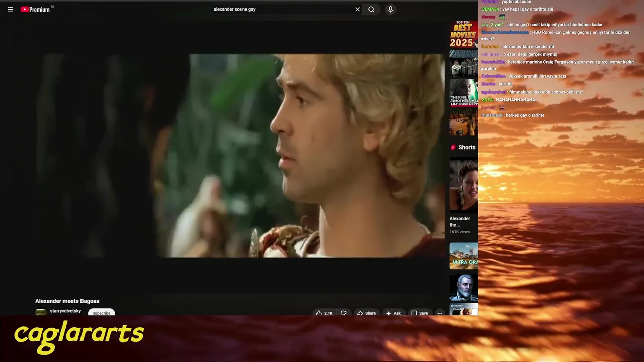This screenshot has width=644, height=362.
Task: Click the video player frame
Action: (241, 156)
